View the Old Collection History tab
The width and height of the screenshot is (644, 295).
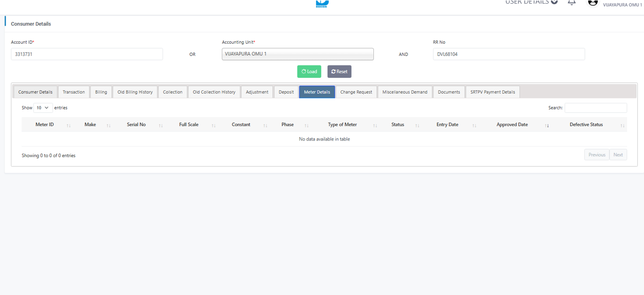[214, 92]
